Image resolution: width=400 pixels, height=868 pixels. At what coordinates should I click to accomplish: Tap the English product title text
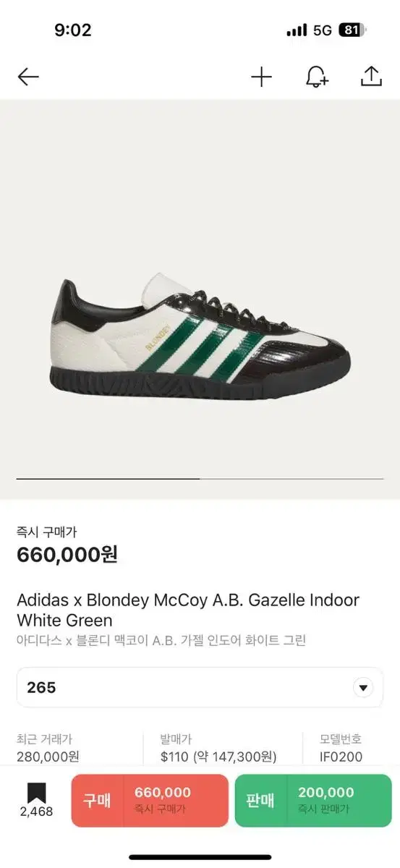188,610
